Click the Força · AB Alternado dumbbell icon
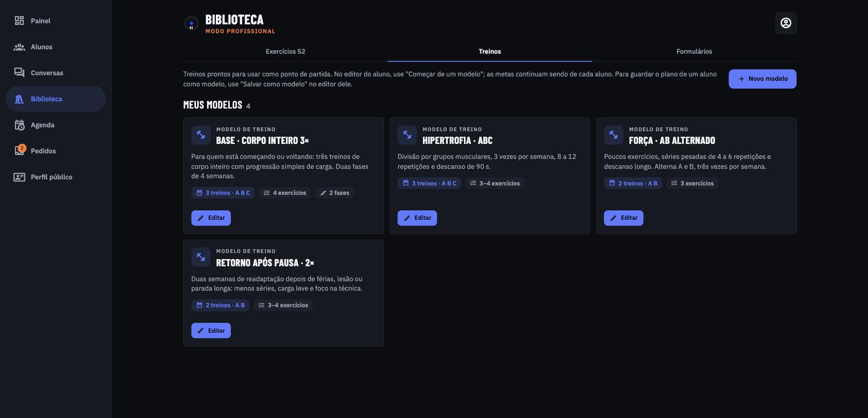 pos(613,135)
